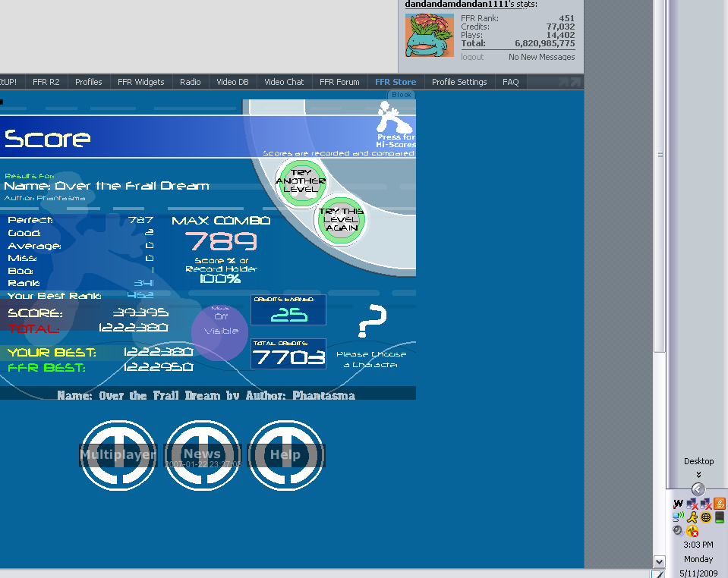Open the Multiplayer round button
This screenshot has width=728, height=578.
click(118, 454)
